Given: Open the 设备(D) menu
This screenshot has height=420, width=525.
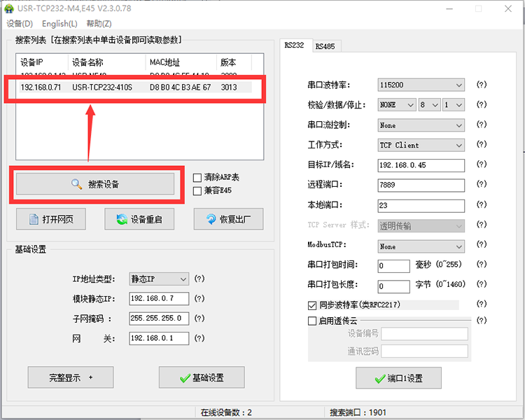Looking at the screenshot, I should tap(20, 24).
